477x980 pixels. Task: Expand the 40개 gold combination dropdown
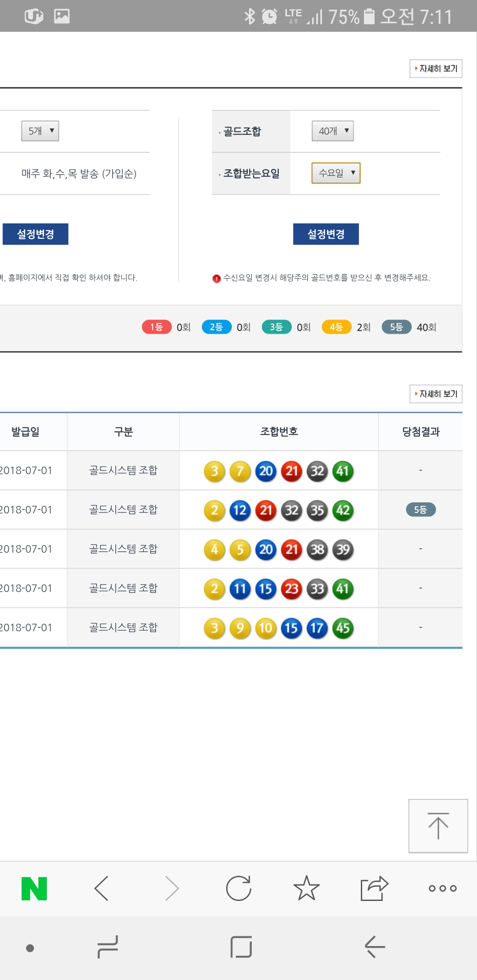333,131
